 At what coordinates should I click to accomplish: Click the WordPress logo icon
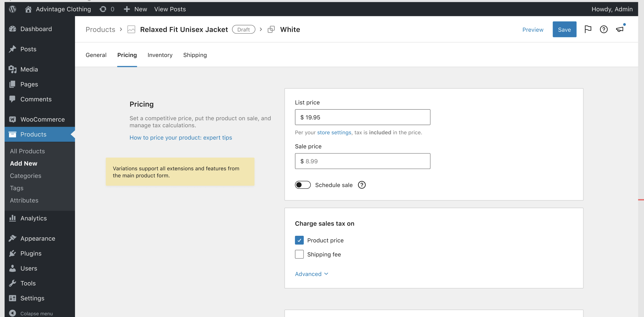click(x=12, y=9)
